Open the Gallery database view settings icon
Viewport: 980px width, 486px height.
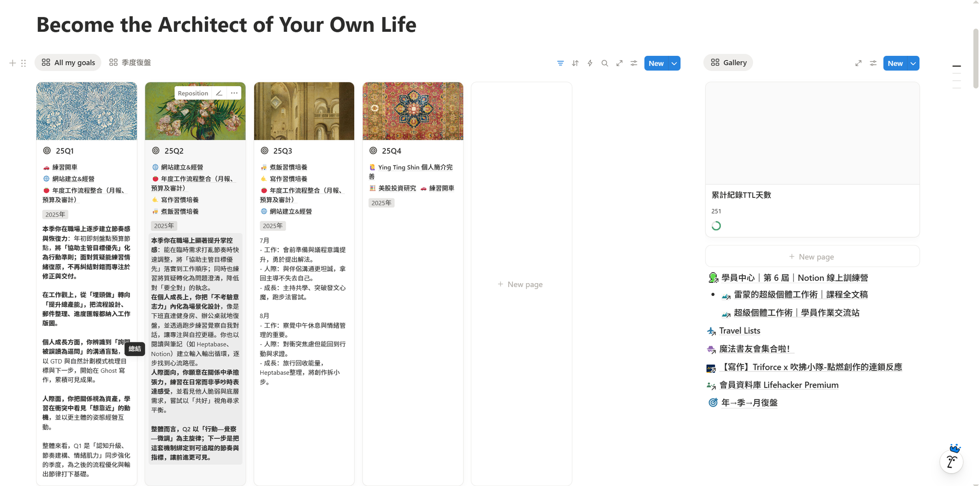tap(873, 63)
